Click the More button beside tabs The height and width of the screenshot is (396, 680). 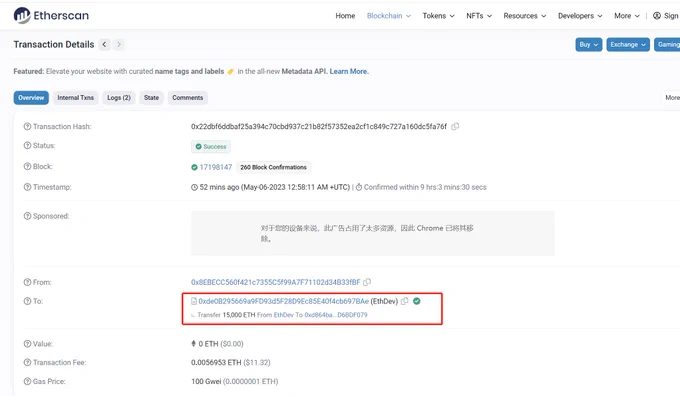(x=671, y=98)
